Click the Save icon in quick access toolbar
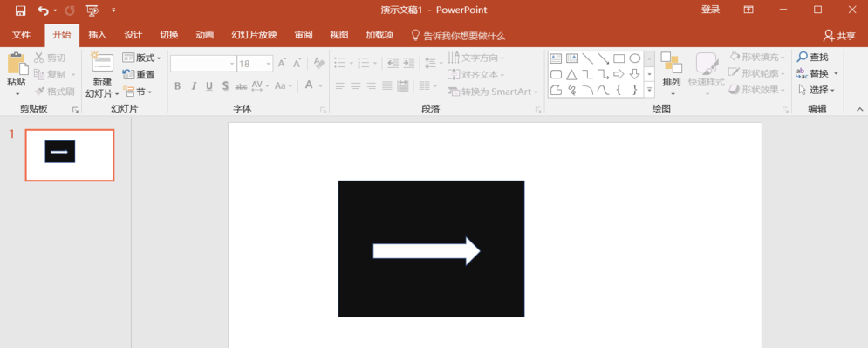This screenshot has width=868, height=348. pyautogui.click(x=20, y=10)
